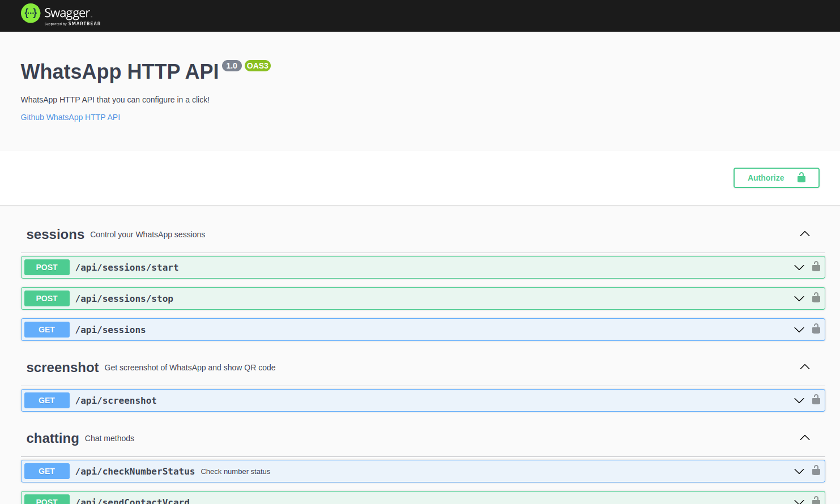Click the lock icon on the /api/sessions row

816,329
